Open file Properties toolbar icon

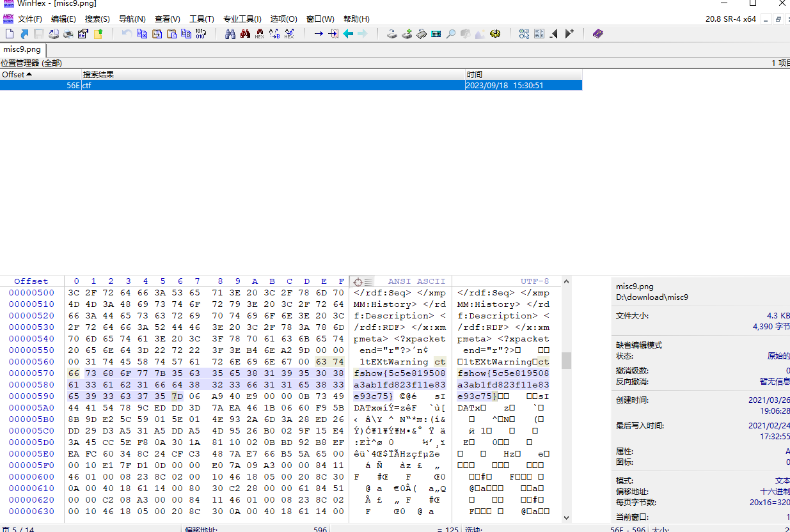pyautogui.click(x=83, y=34)
